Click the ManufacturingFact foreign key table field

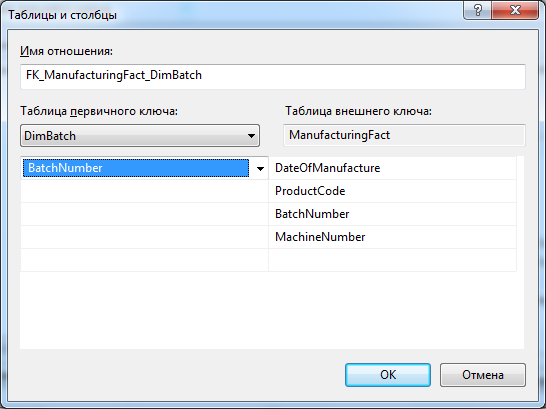[x=404, y=135]
